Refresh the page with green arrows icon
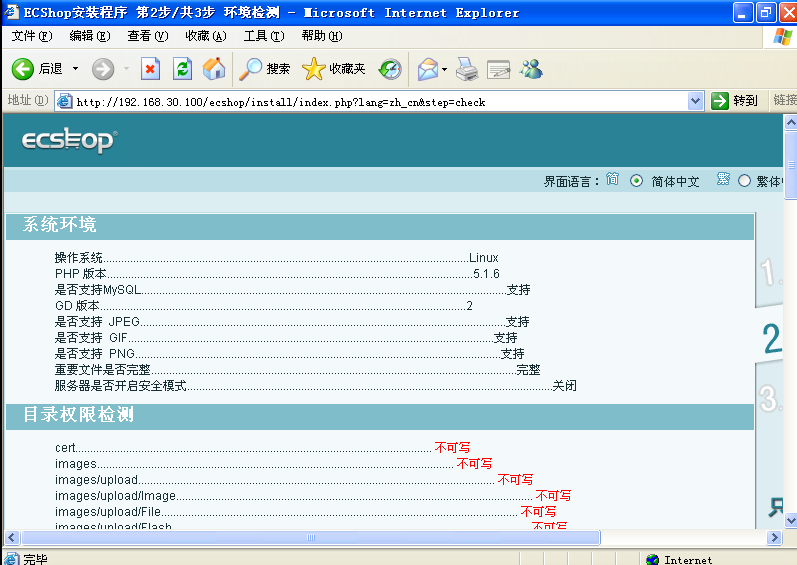 (182, 69)
